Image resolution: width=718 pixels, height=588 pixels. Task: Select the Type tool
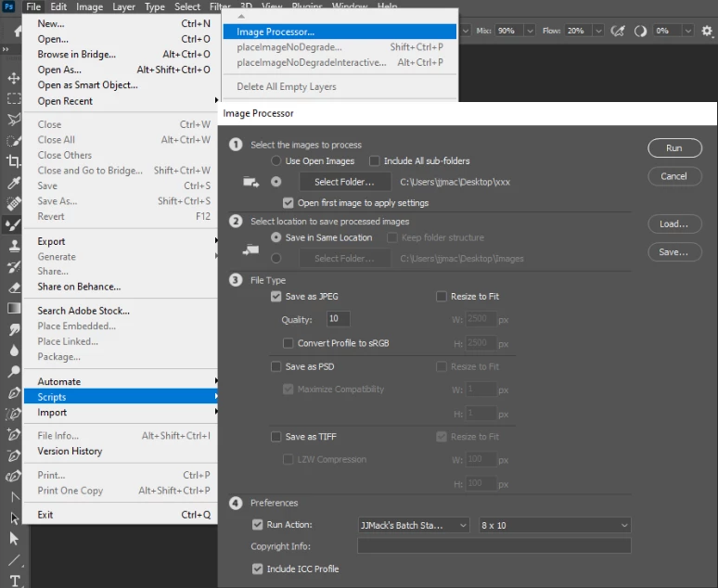(15, 581)
